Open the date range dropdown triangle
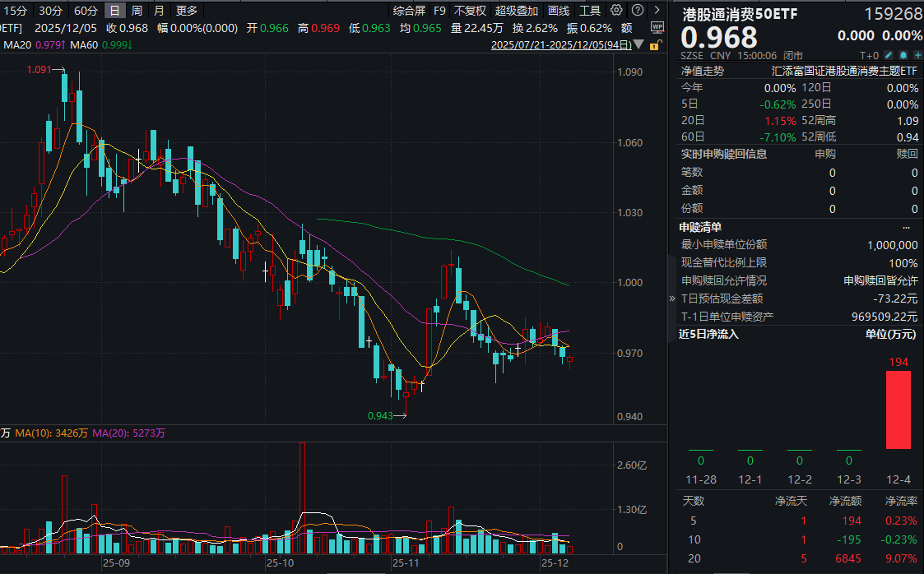The image size is (924, 574). (638, 45)
